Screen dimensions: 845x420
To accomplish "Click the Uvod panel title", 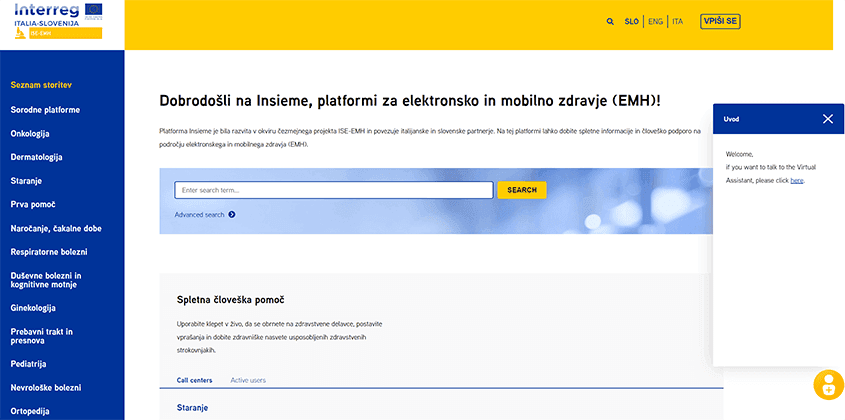I will tap(731, 119).
